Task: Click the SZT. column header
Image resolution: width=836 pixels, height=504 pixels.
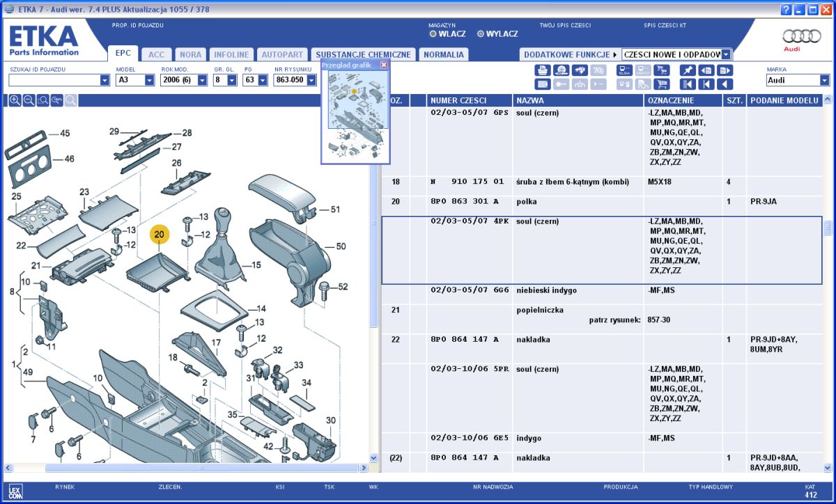Action: pos(734,100)
